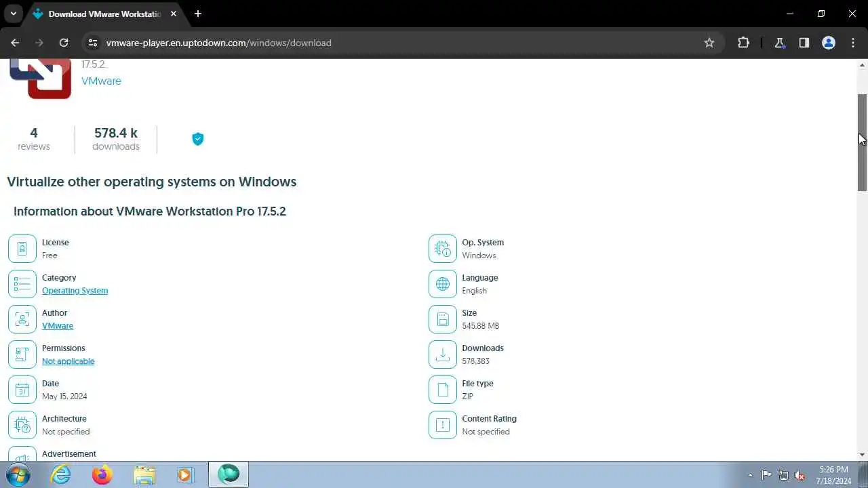The image size is (868, 488).
Task: Click the Language globe icon
Action: click(443, 284)
